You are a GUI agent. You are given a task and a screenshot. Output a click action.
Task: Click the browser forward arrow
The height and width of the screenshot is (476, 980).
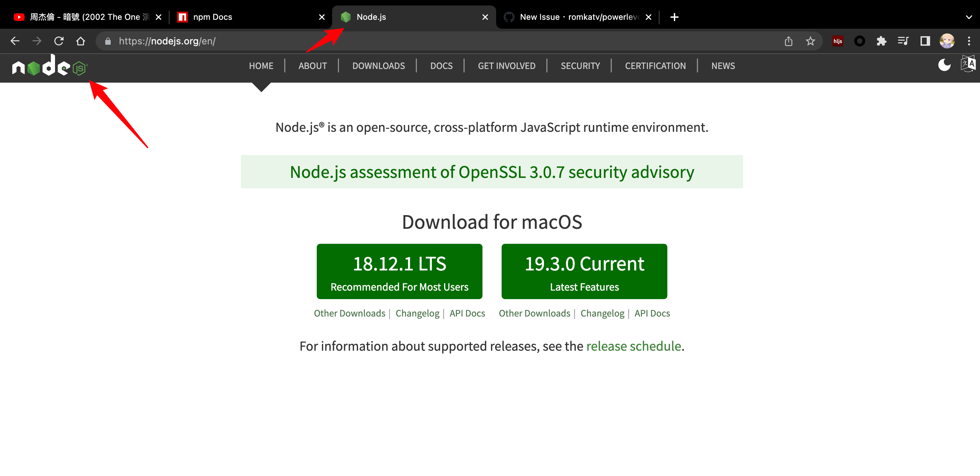coord(37,41)
